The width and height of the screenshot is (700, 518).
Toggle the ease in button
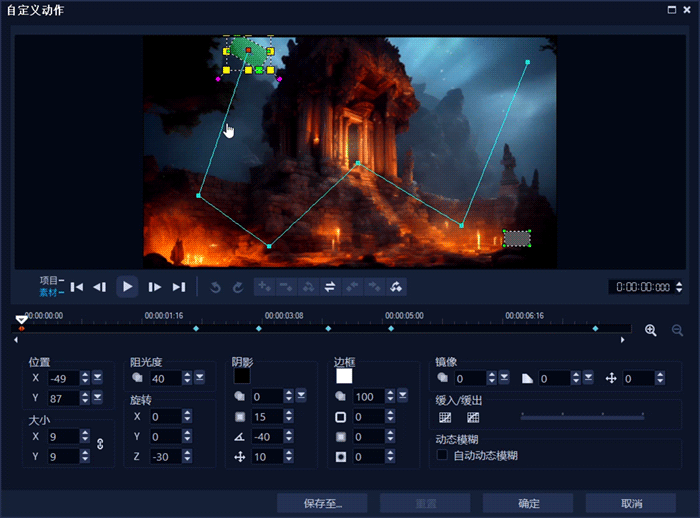point(445,418)
